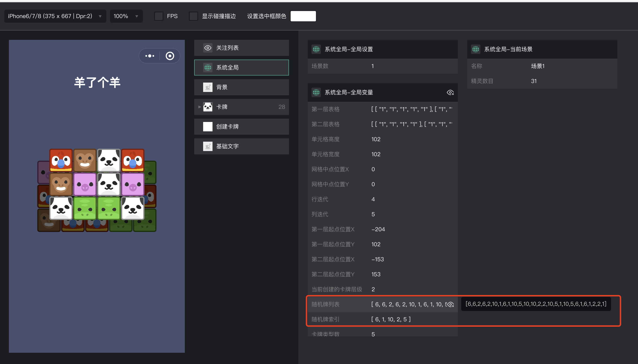This screenshot has height=364, width=638.
Task: Click the mini program close circle button
Action: tap(170, 56)
